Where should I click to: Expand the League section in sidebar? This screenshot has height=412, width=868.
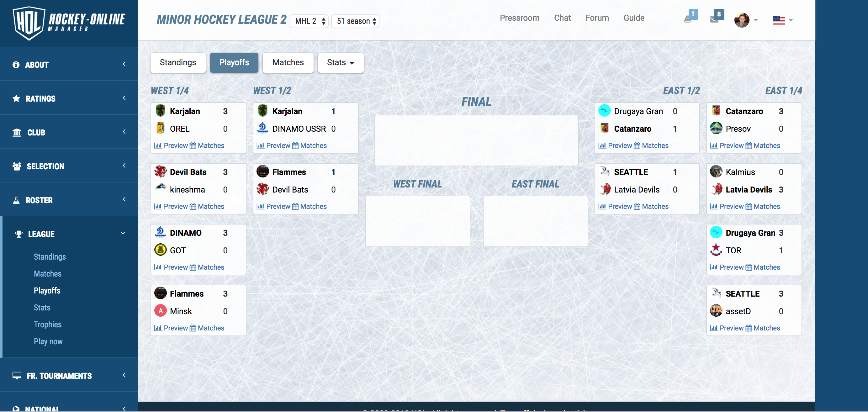click(69, 234)
